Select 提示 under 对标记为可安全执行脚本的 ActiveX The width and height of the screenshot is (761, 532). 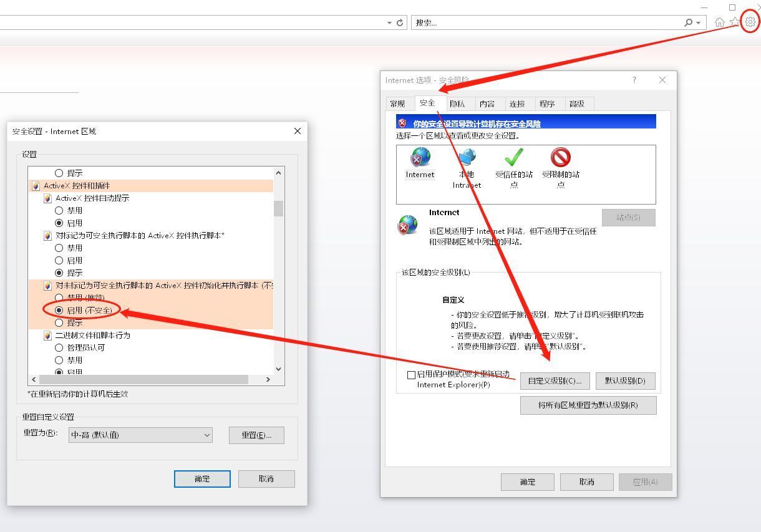[x=59, y=273]
